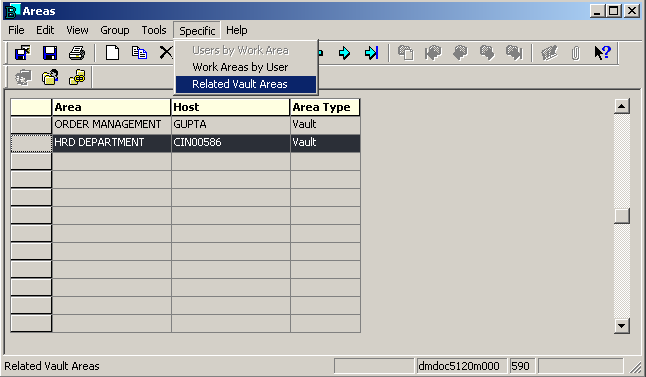Viewport: 646px width, 377px height.
Task: Open the Help menu
Action: click(x=236, y=30)
